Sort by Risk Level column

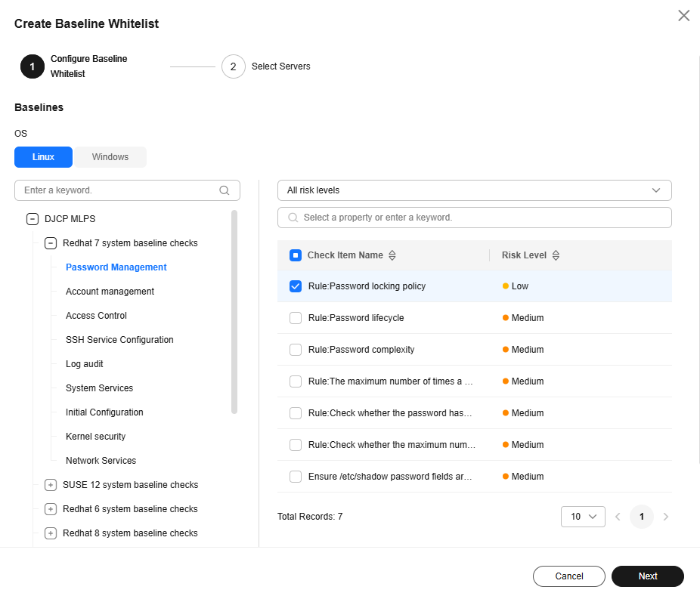pyautogui.click(x=556, y=255)
